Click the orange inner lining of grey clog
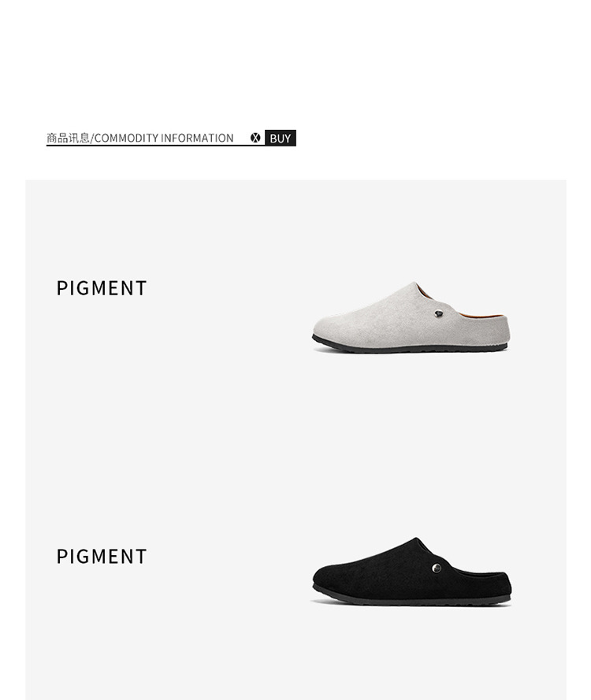Screen dimensions: 591x700 474,313
